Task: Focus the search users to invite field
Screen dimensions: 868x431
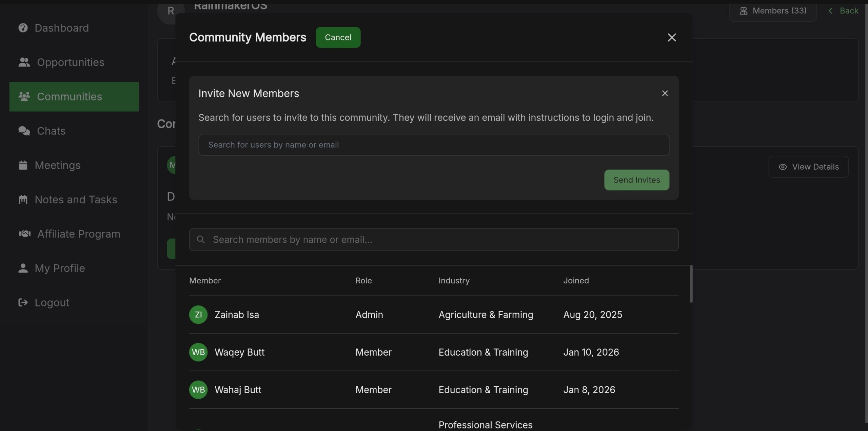Action: pos(433,145)
